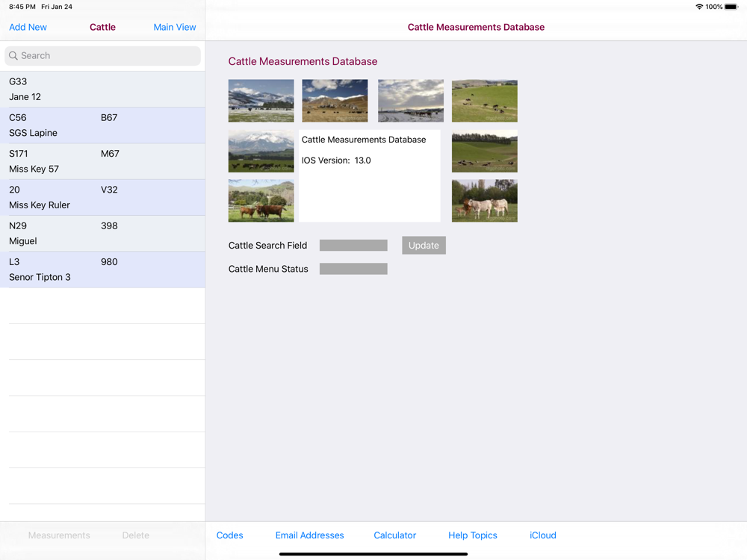747x560 pixels.
Task: Select the S171 Miss Key 57 row
Action: pyautogui.click(x=102, y=161)
